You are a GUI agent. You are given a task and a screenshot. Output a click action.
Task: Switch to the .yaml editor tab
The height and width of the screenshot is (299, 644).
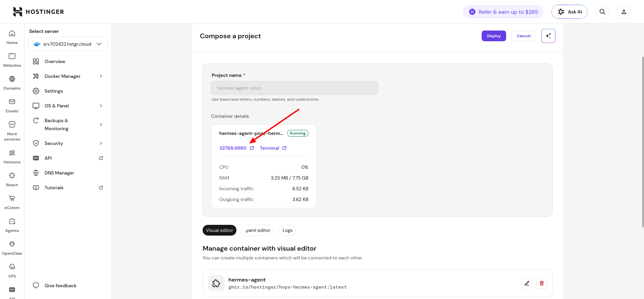(258, 230)
